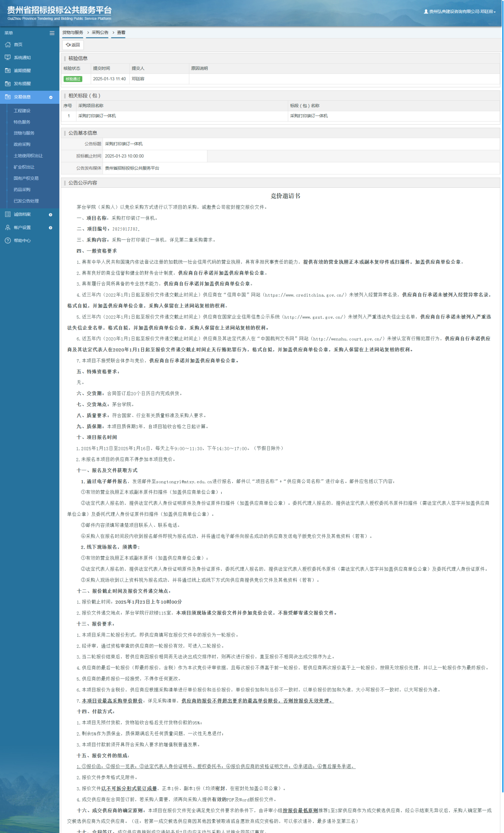Click the question mark icon beside 帮助中心

pos(8,240)
